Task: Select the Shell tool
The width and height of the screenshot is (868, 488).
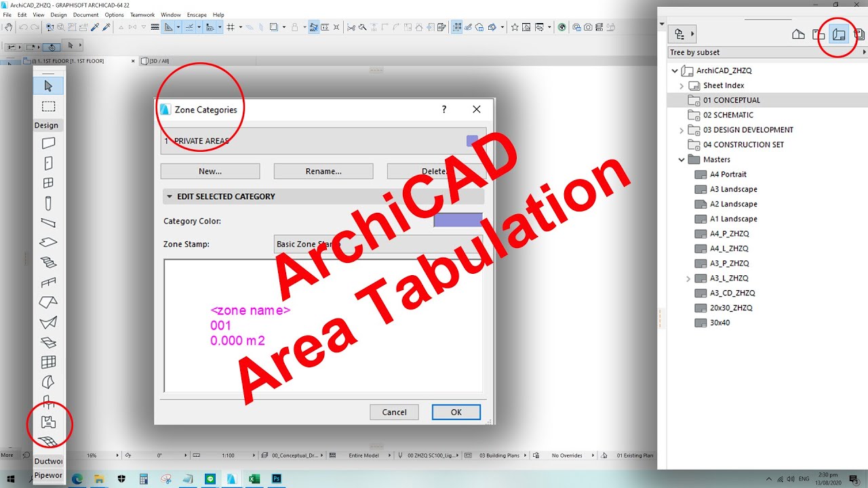Action: coord(48,323)
